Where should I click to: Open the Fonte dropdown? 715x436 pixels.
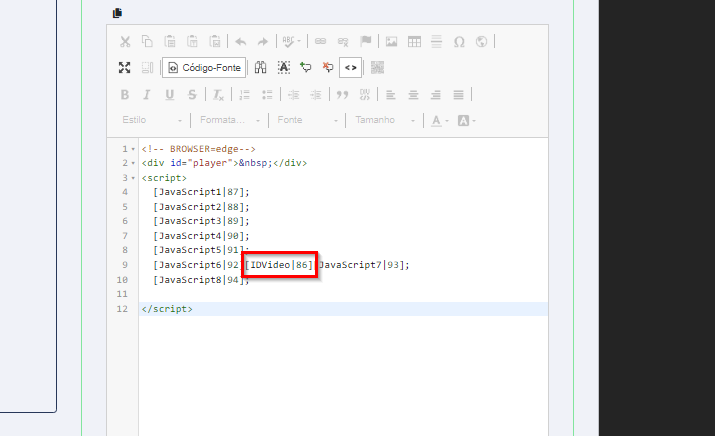point(307,120)
